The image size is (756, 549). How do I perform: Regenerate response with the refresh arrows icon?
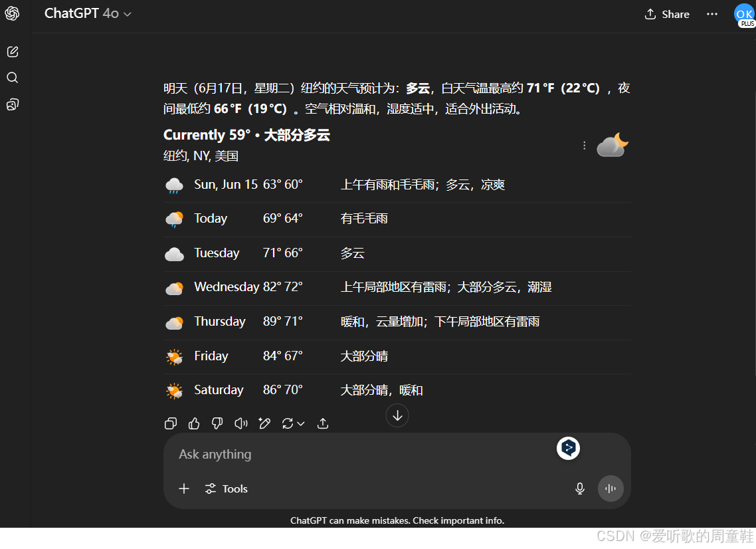(x=288, y=423)
